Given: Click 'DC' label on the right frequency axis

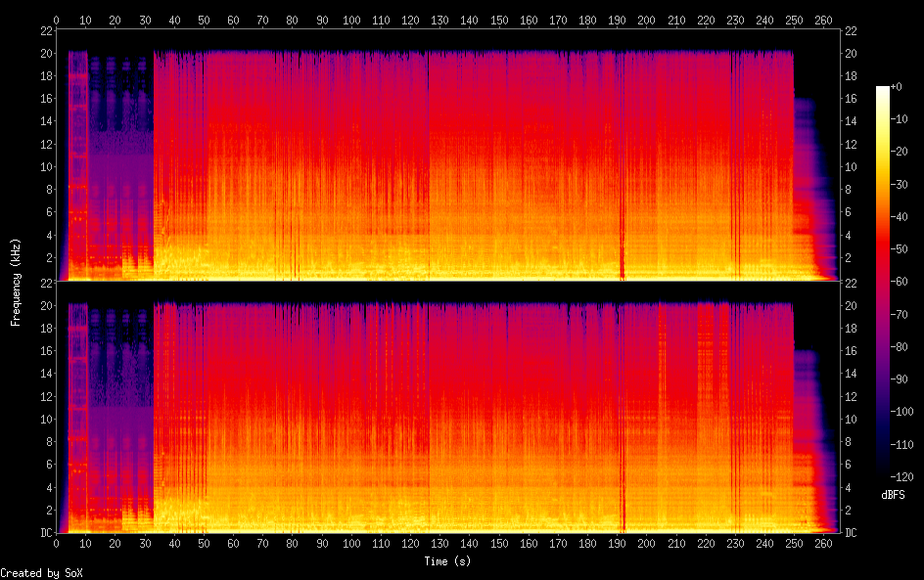Looking at the screenshot, I should 851,533.
